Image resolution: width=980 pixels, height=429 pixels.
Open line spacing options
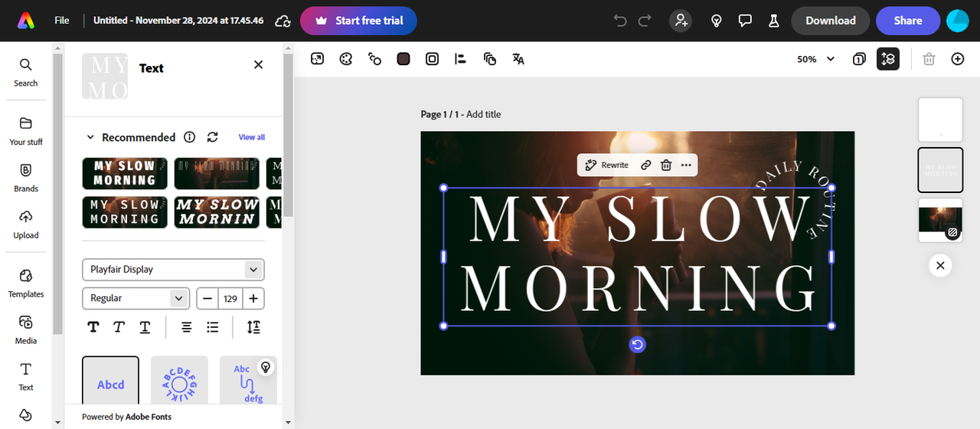pos(253,327)
